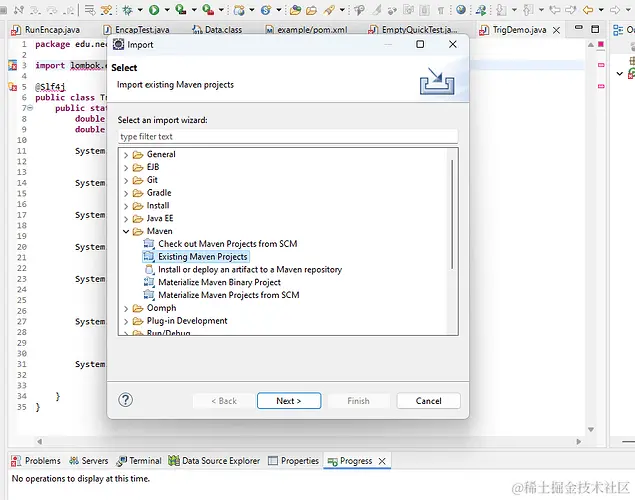Select Materialize Maven Projects from SCM
The image size is (635, 500).
coord(222,295)
